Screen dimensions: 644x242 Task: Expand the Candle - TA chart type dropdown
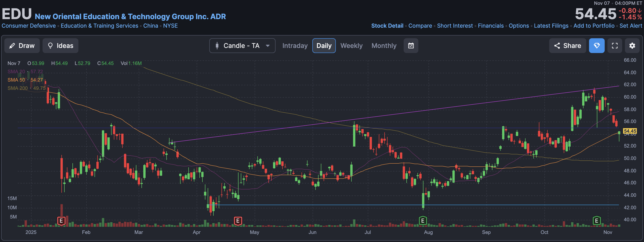(242, 46)
